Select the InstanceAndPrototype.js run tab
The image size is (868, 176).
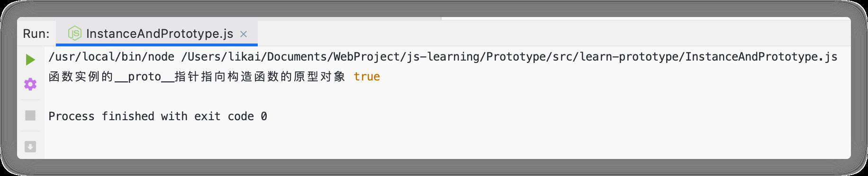pyautogui.click(x=157, y=34)
